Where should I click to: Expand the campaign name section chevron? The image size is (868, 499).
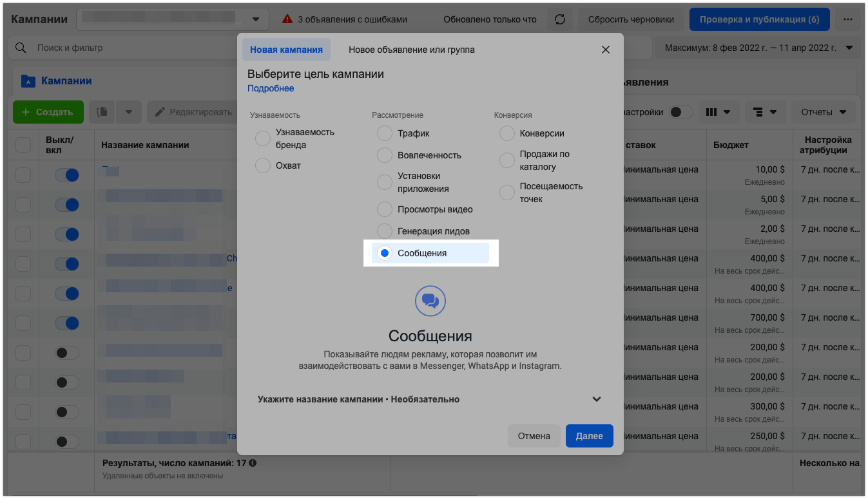(x=596, y=399)
